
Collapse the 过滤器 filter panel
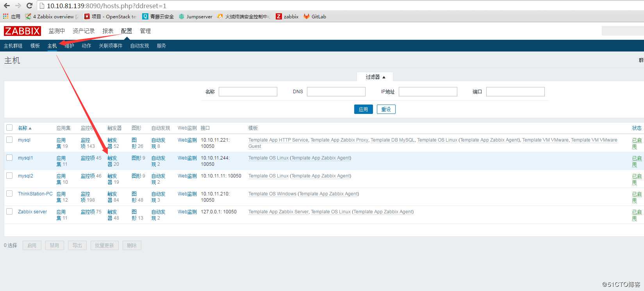pyautogui.click(x=375, y=77)
